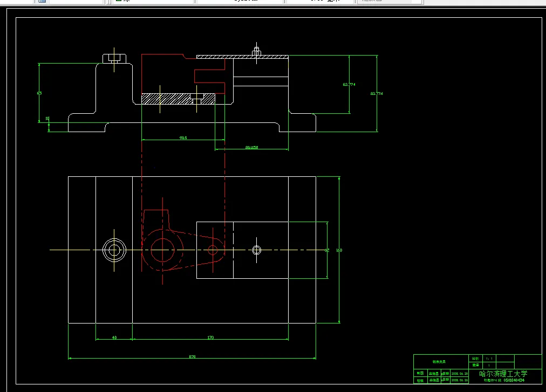
Task: Select the small red circle on workpiece arm
Action: coord(213,250)
